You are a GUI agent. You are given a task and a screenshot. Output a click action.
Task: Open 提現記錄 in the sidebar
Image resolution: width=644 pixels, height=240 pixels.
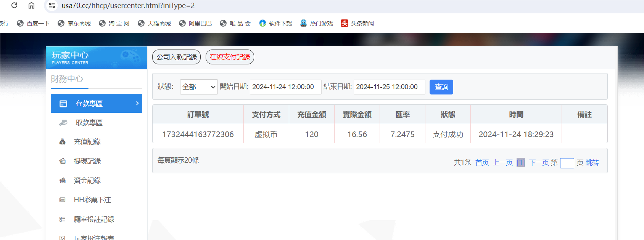point(87,161)
